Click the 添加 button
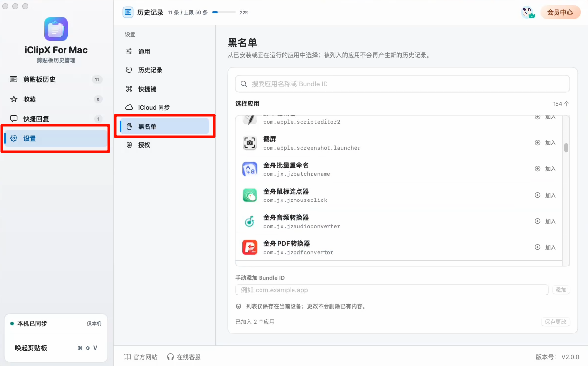The width and height of the screenshot is (588, 366). coord(561,290)
